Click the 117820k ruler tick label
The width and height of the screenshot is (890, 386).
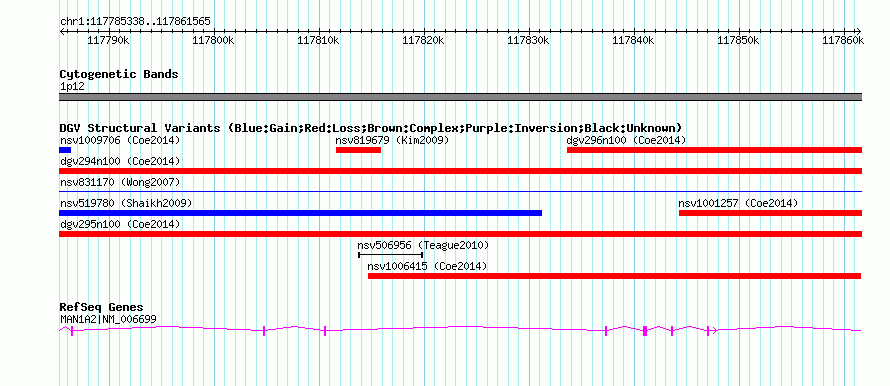click(x=423, y=40)
